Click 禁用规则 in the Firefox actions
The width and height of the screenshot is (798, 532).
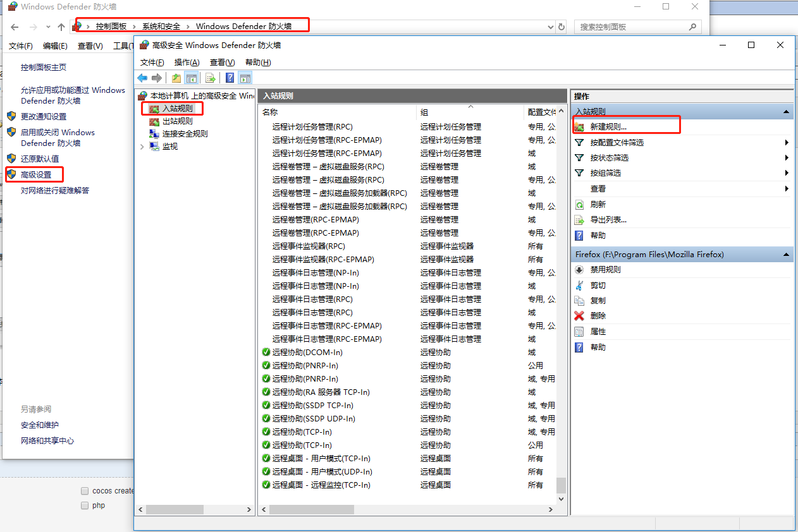click(x=605, y=270)
